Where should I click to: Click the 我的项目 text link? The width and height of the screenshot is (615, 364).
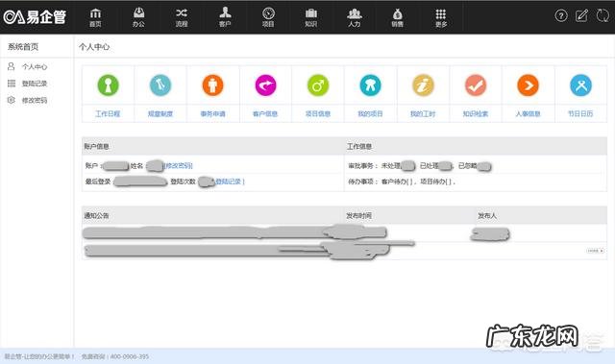click(x=370, y=113)
